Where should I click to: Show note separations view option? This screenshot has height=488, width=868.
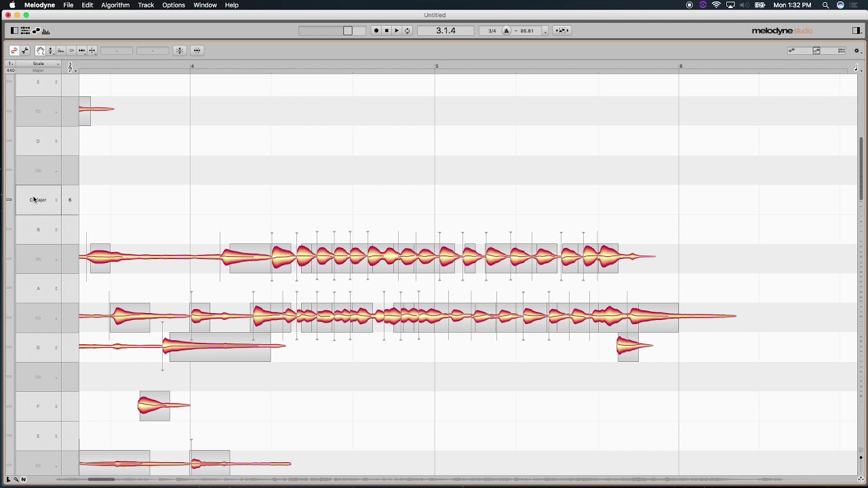(842, 51)
